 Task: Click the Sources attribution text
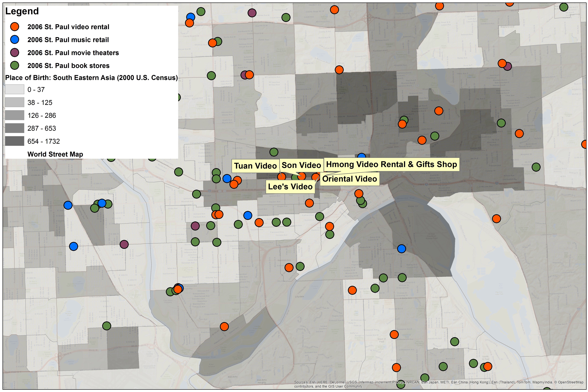[x=439, y=384]
